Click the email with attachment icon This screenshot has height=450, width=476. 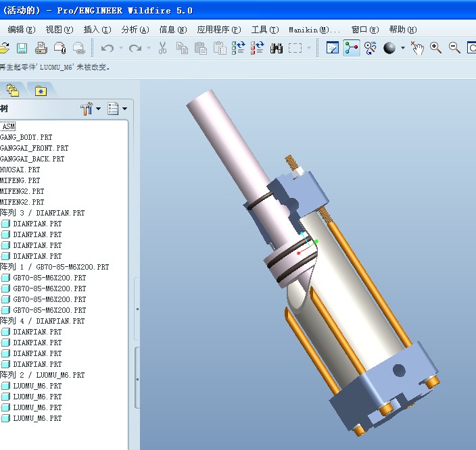[59, 48]
